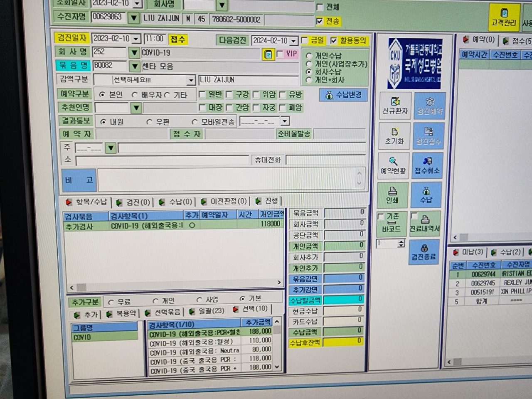Click the 신규환자 new patient icon
Screen dimensions: 532x399
[x=395, y=106]
